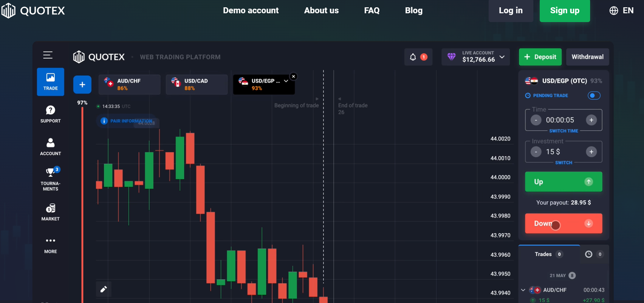Screen dimensions: 644x303
Task: Toggle the Pending Trade switch
Action: [594, 96]
